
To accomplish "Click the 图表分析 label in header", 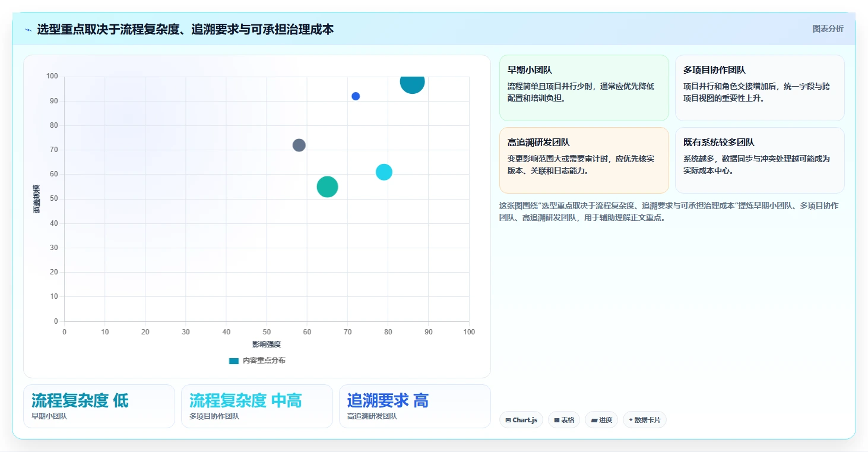I will pos(828,29).
